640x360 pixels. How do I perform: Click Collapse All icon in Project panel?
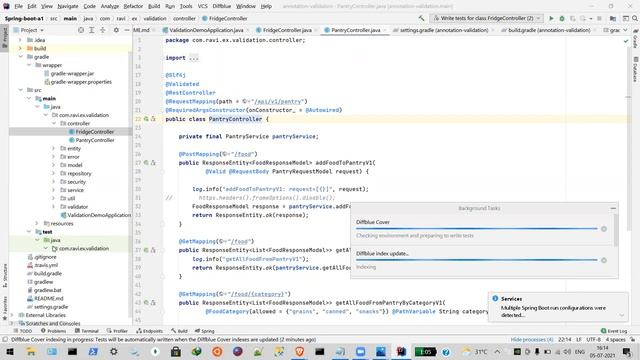tap(102, 30)
